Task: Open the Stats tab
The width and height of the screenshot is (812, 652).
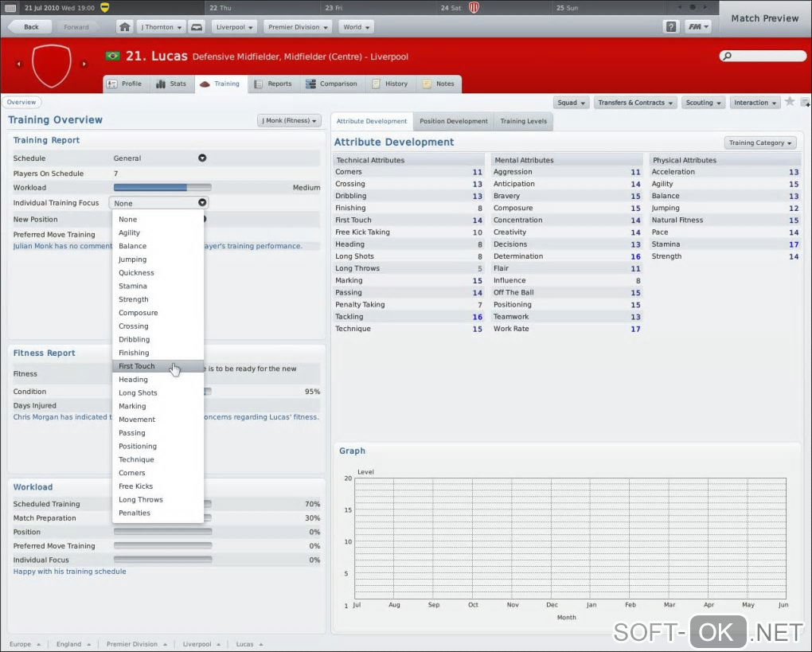Action: (171, 84)
